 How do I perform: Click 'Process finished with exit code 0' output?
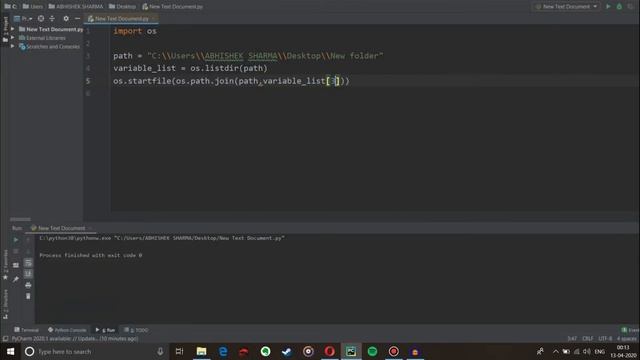(91, 255)
